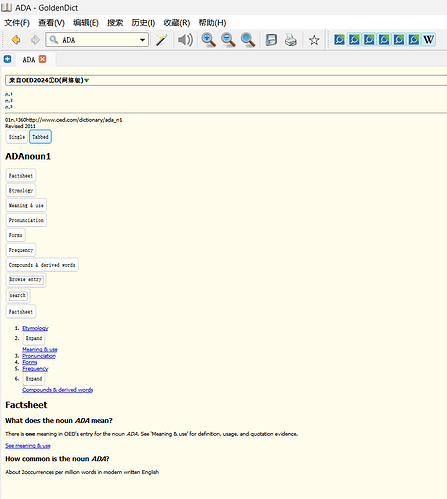Open the 搜索 menu
The width and height of the screenshot is (447, 499).
(x=115, y=23)
